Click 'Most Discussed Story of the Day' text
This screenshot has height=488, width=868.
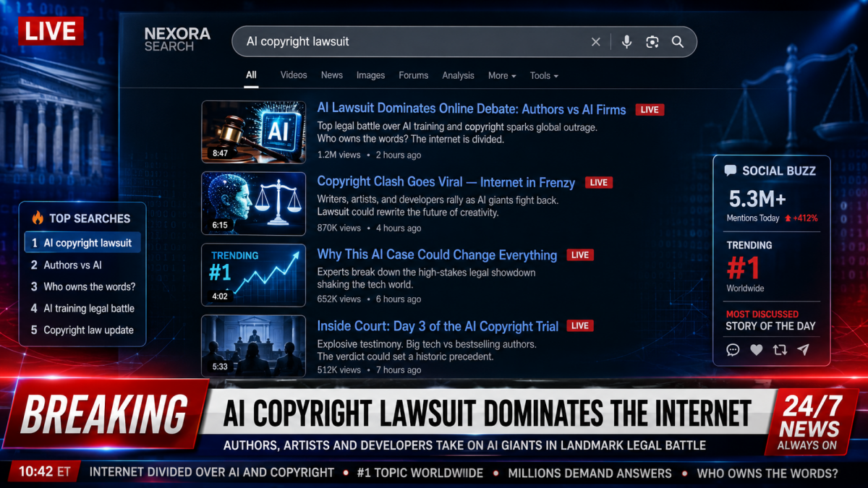click(x=770, y=320)
